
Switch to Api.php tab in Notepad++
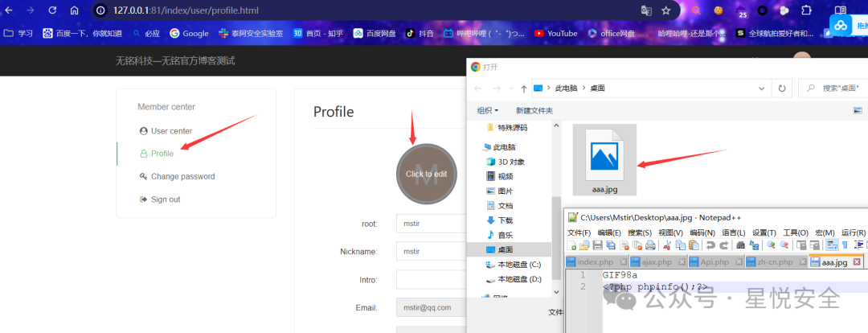point(714,261)
